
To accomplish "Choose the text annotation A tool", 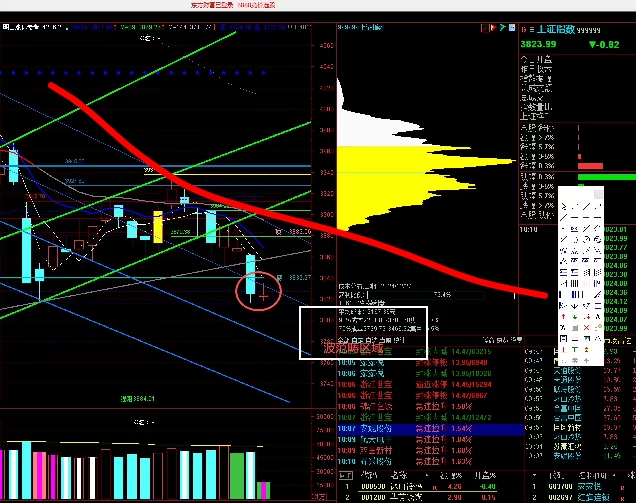I will tap(597, 317).
